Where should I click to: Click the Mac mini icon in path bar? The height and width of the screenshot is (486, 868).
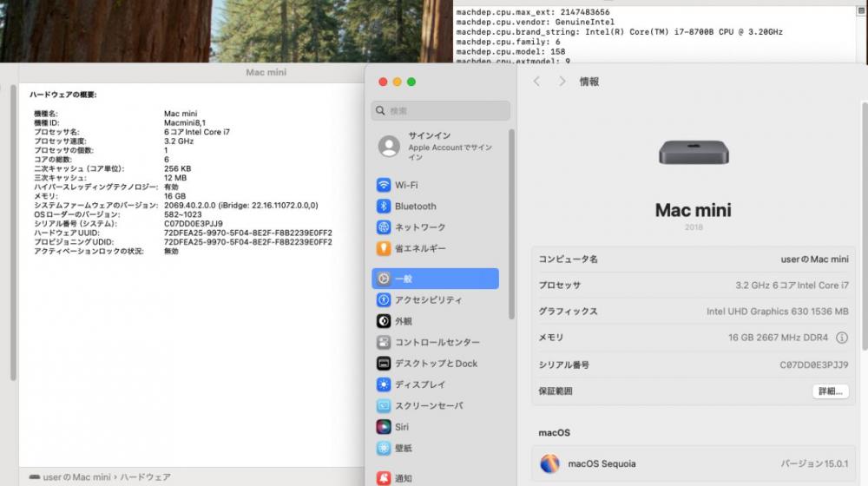pos(35,476)
